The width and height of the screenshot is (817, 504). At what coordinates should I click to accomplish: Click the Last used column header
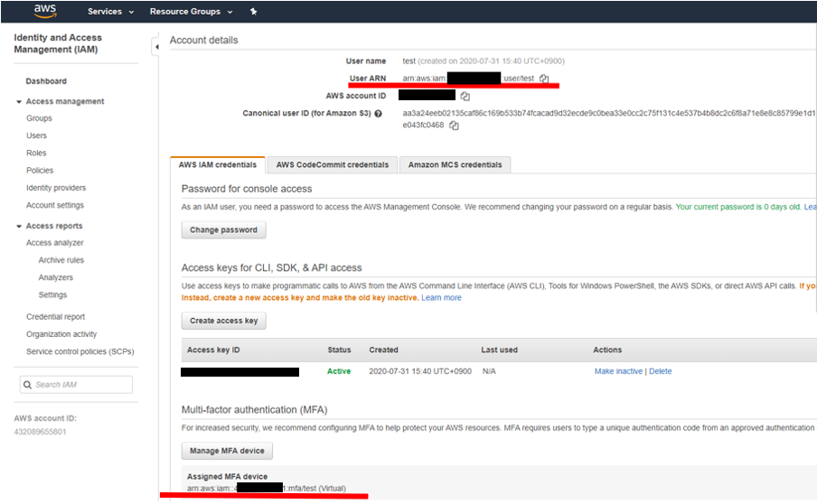pyautogui.click(x=499, y=350)
